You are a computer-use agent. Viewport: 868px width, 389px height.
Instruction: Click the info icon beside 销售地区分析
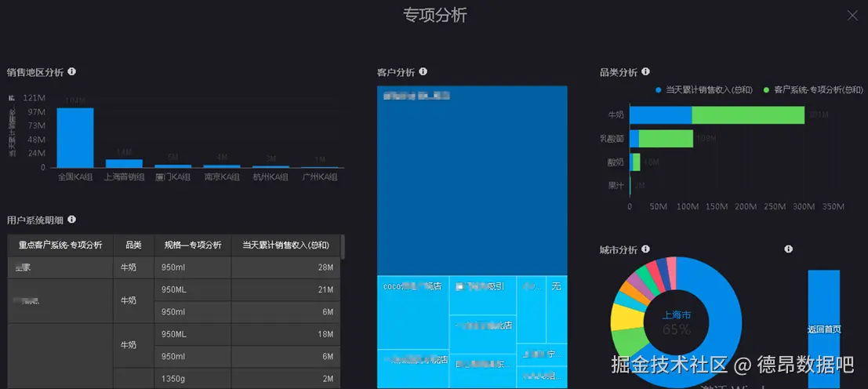click(71, 72)
